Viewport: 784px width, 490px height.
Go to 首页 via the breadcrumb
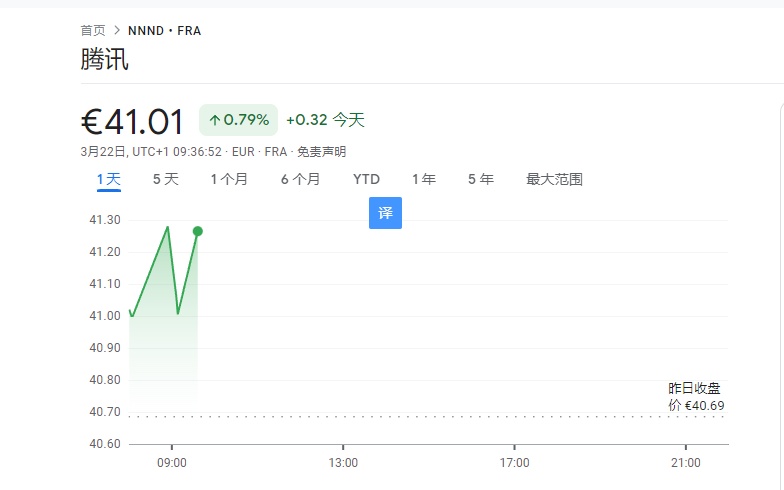pos(93,31)
